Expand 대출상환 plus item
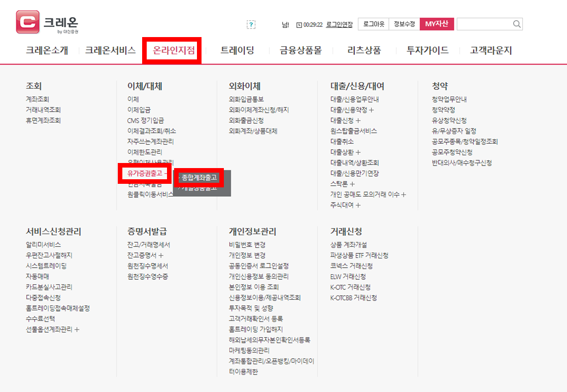Screen dimensions: 567x392 345,152
